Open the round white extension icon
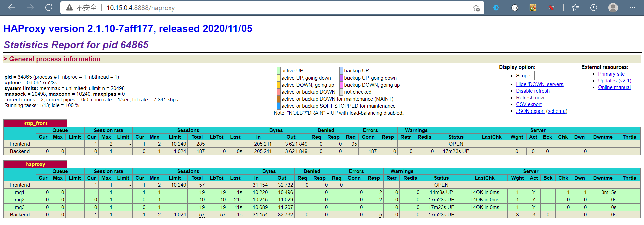 coord(515,8)
